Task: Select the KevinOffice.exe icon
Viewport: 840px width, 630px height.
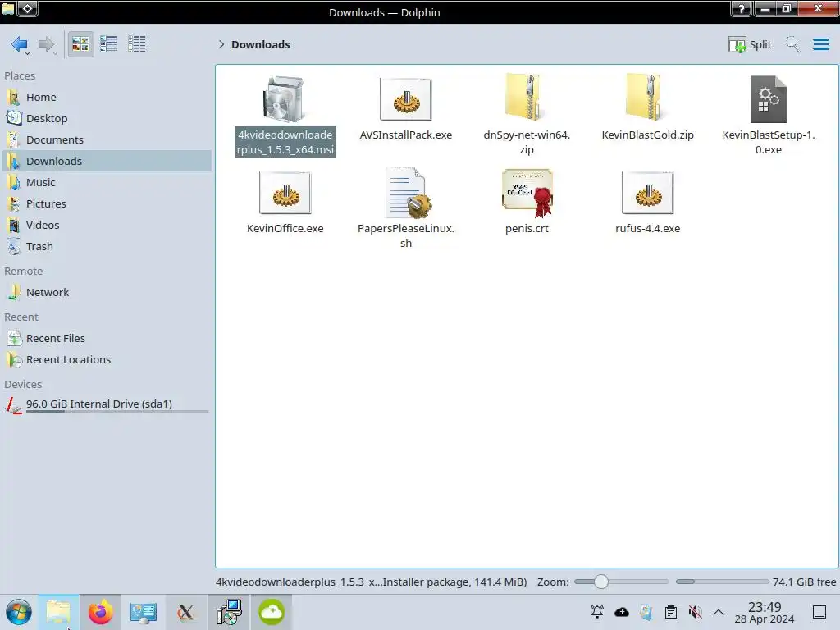Action: [x=285, y=193]
